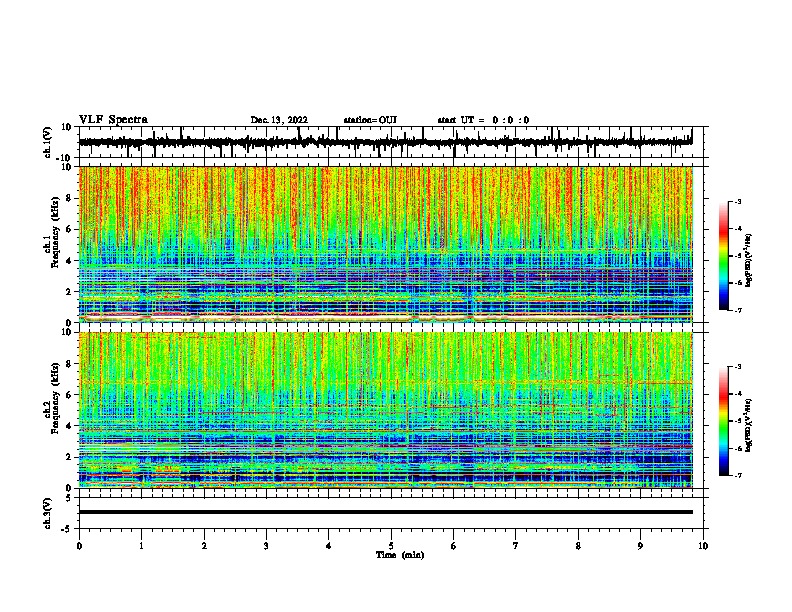This screenshot has width=792, height=612.
Task: Click the time-axis tick label "8"
Action: (x=578, y=546)
